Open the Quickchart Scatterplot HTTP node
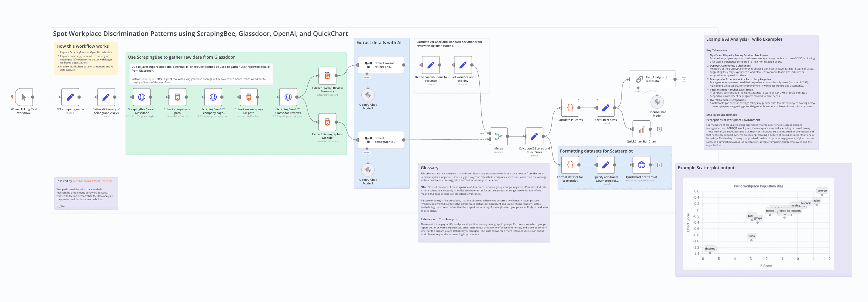 point(642,165)
